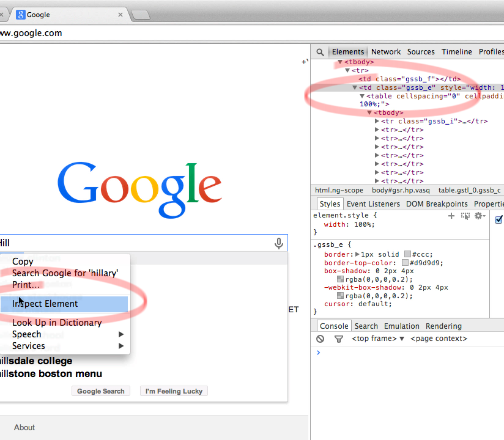
Task: Toggle the checkbox beside the Styles pane
Action: coord(498,219)
